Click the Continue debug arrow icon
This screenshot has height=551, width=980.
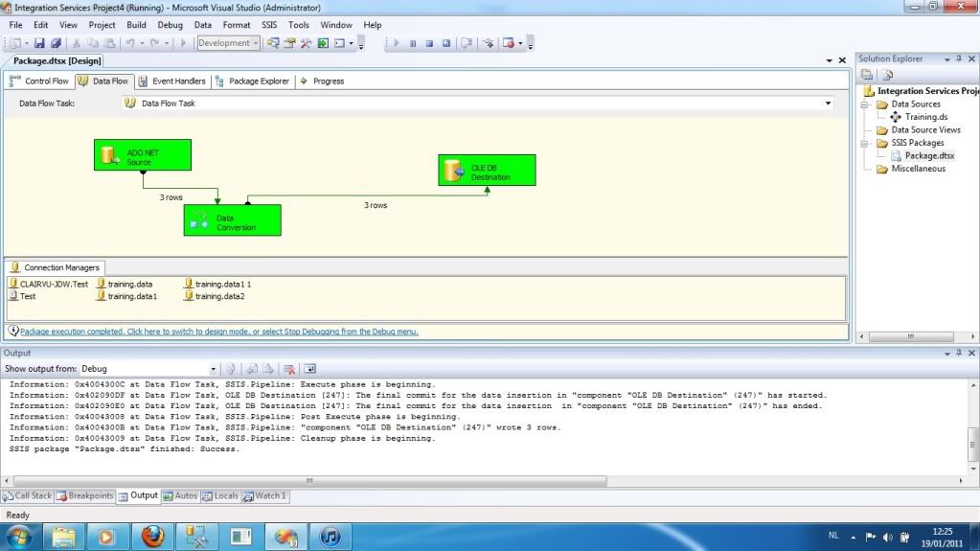pyautogui.click(x=396, y=43)
